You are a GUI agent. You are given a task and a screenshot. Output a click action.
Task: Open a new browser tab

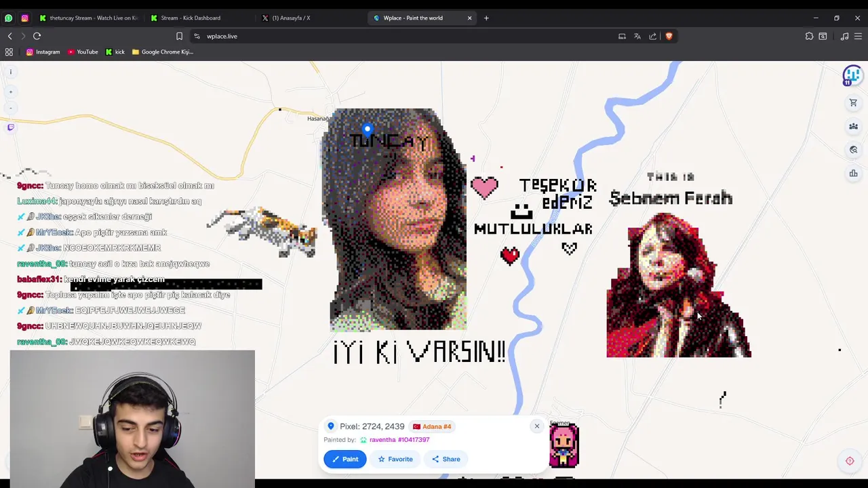coord(486,18)
